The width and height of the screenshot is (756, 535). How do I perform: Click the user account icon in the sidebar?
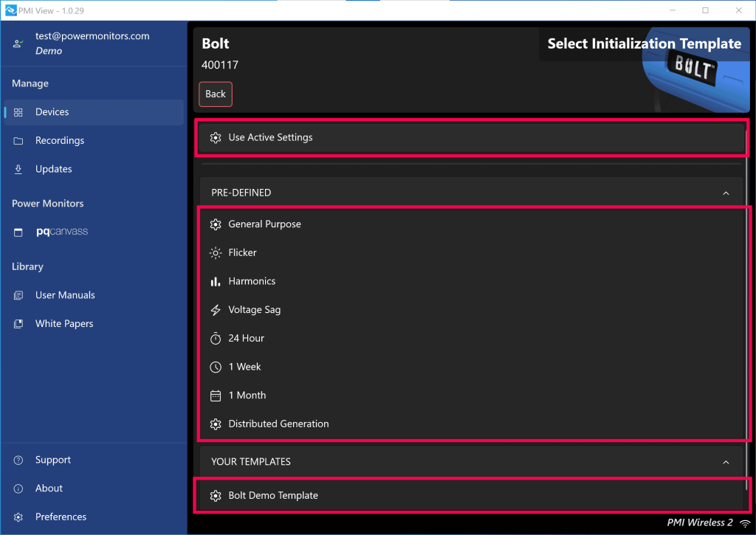[18, 43]
